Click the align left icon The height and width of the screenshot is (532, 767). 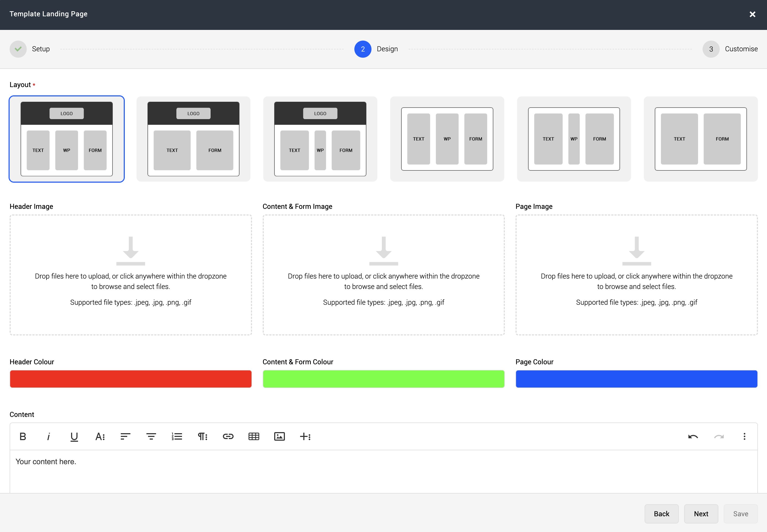click(125, 436)
